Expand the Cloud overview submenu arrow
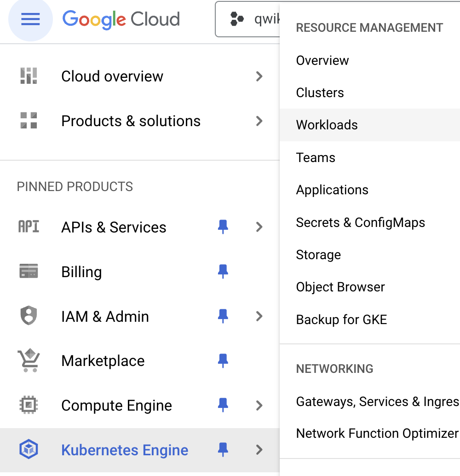The image size is (460, 476). click(x=259, y=76)
